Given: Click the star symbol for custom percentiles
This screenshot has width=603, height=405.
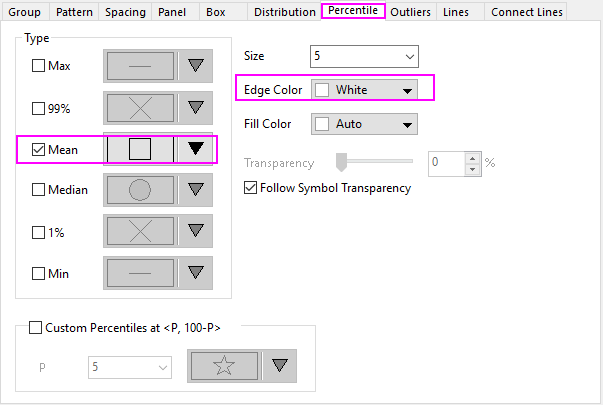Looking at the screenshot, I should 224,367.
